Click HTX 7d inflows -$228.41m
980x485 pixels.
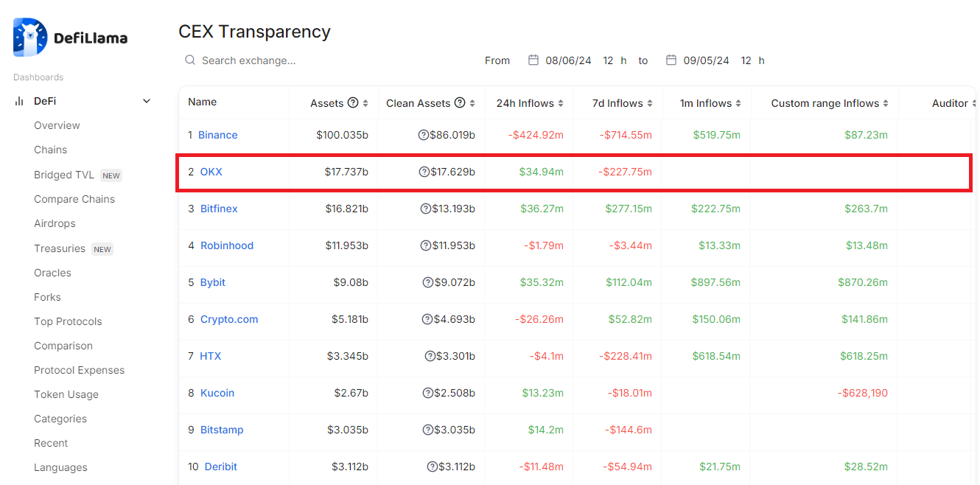pyautogui.click(x=626, y=356)
